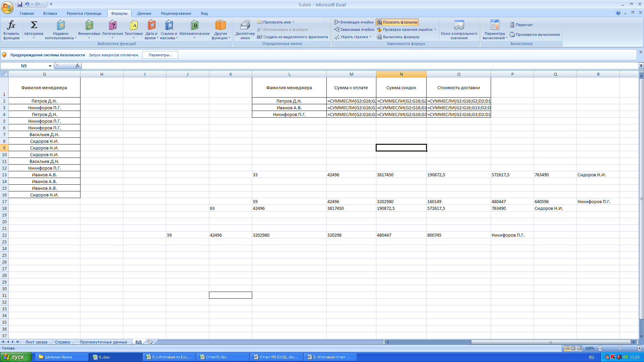Image resolution: width=644 pixels, height=362 pixels.
Task: Switch to Page Layout view button
Action: pyautogui.click(x=573, y=348)
